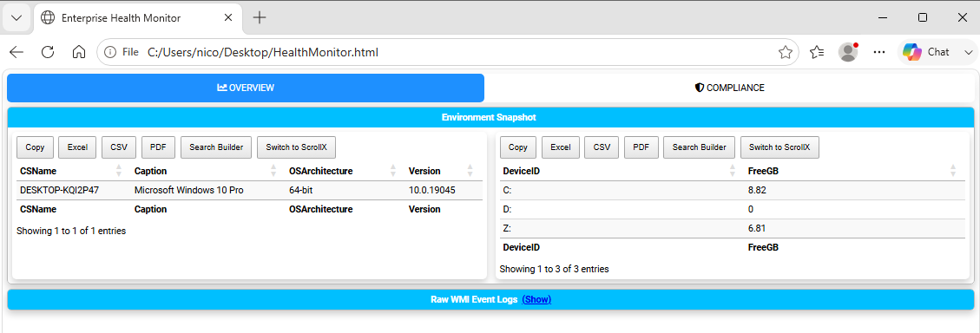Export the OS information table to Excel
This screenshot has width=980, height=333.
pyautogui.click(x=77, y=147)
